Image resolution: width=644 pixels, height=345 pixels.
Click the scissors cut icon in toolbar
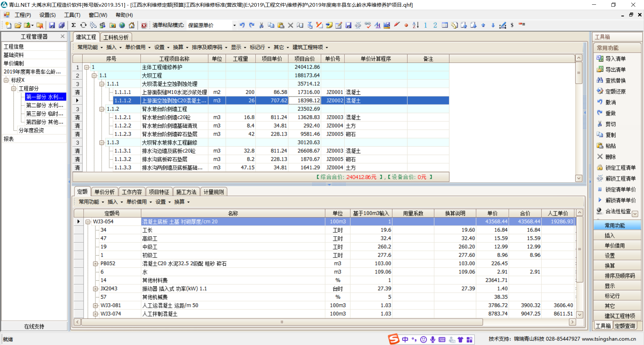pyautogui.click(x=261, y=25)
